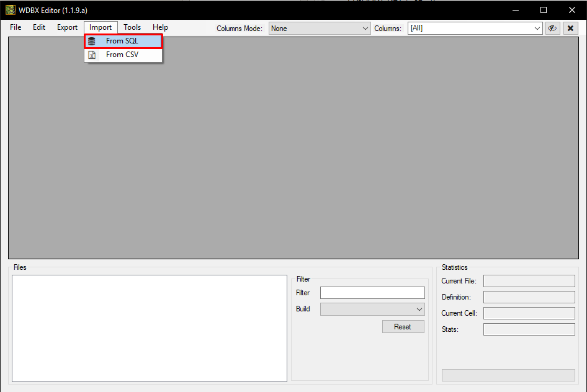The image size is (587, 392).
Task: Close the open Import menu
Action: 101,27
